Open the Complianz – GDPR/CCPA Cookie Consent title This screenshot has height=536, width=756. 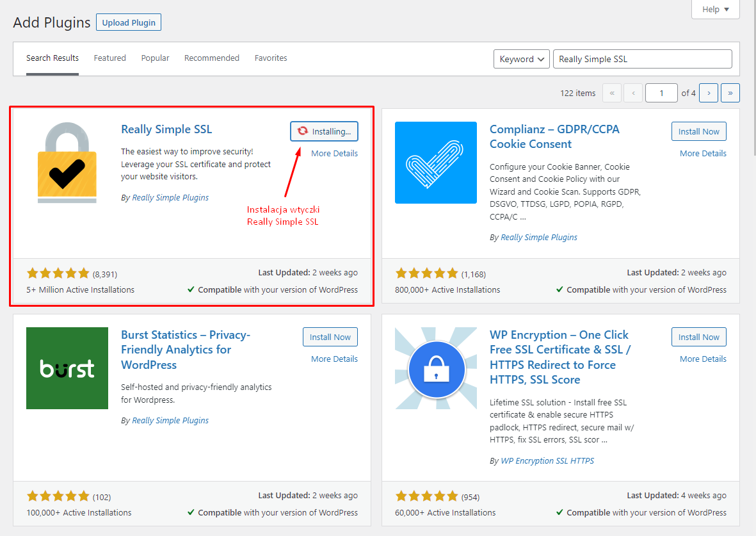tap(554, 136)
